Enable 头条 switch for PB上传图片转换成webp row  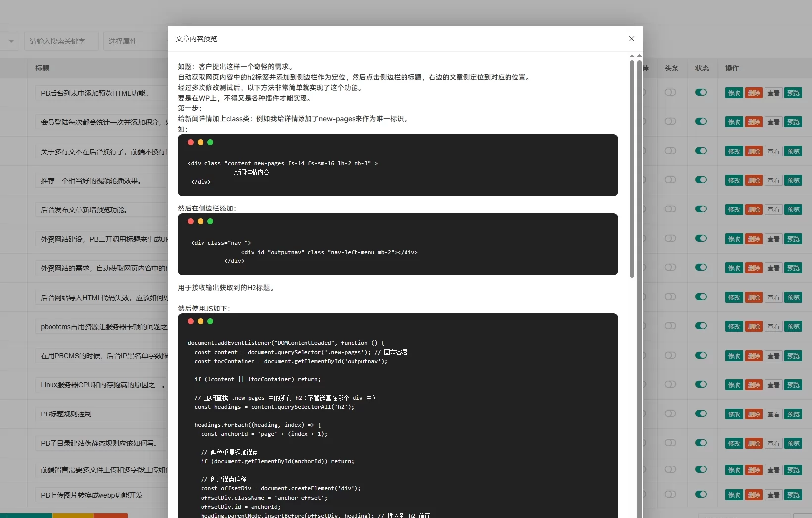coord(670,494)
